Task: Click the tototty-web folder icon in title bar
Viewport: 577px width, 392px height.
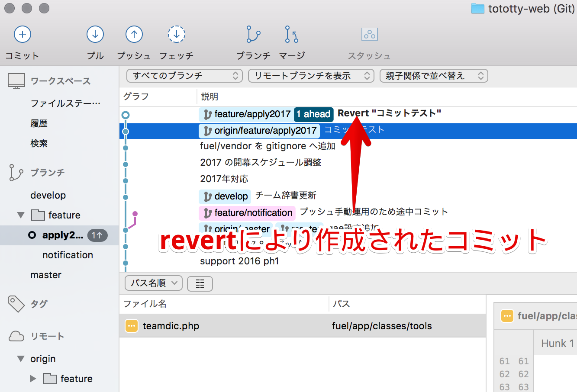Action: tap(477, 9)
